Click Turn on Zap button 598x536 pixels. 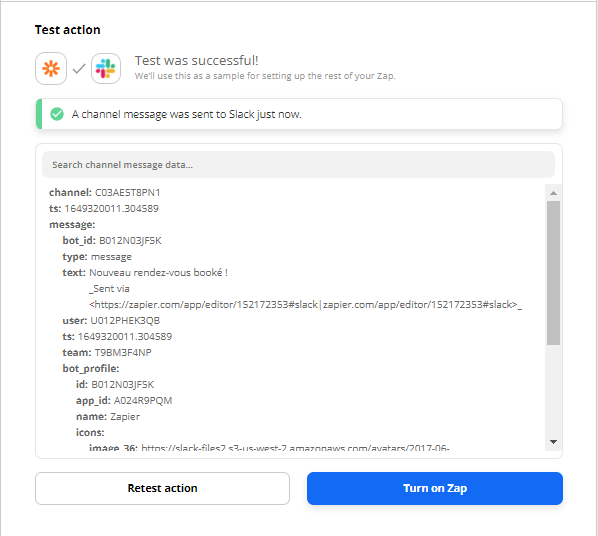pos(435,488)
